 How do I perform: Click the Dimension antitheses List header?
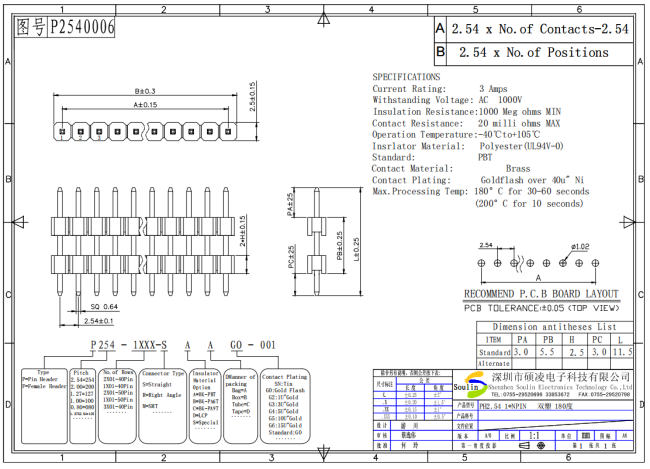pos(553,327)
